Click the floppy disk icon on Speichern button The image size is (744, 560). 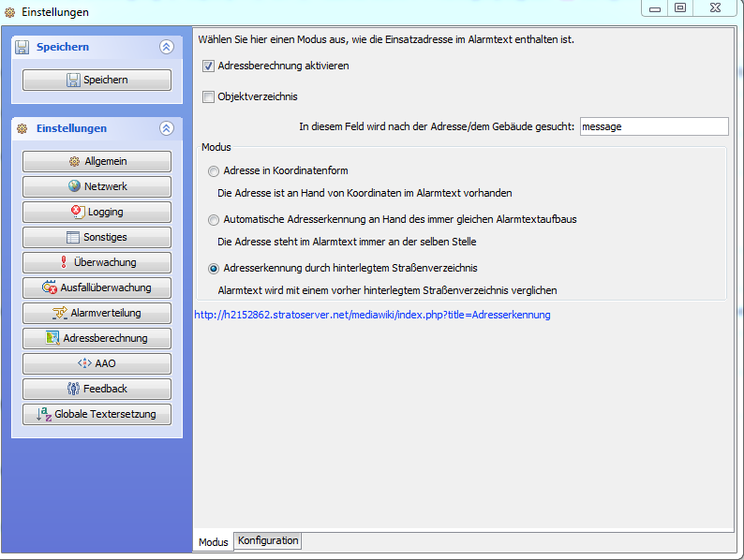pos(73,81)
